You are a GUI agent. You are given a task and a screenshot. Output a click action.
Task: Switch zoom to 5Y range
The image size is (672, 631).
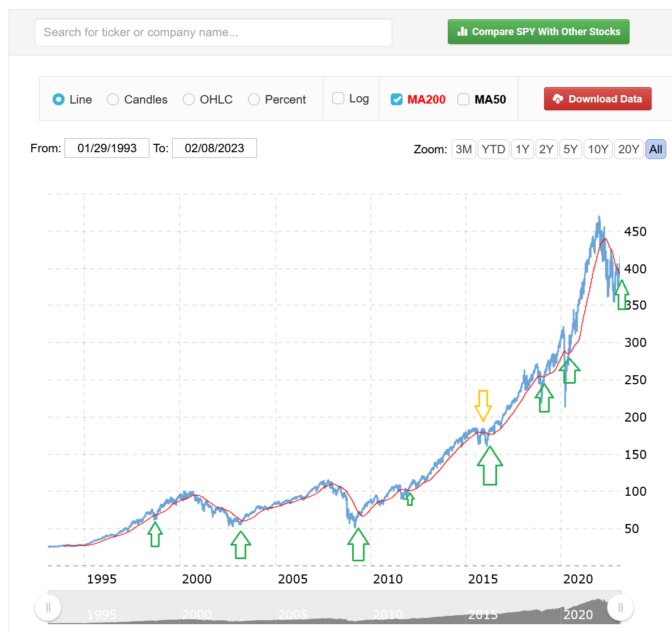click(570, 149)
